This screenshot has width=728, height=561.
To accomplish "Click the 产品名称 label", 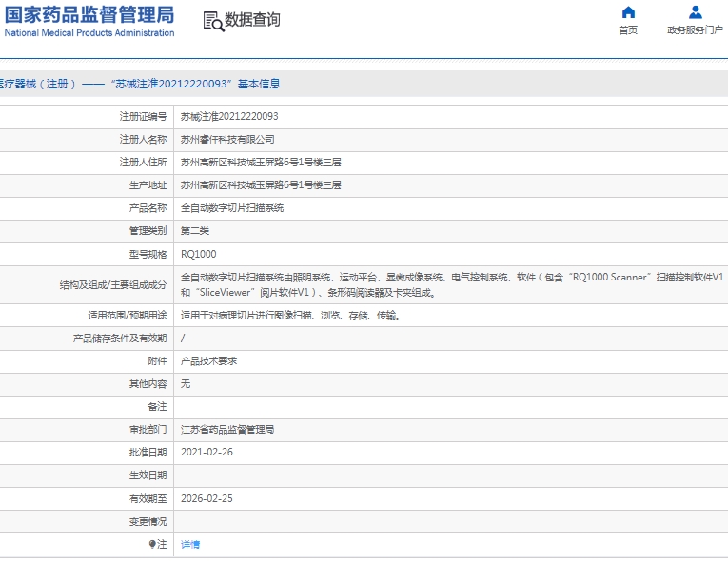I will coord(148,208).
